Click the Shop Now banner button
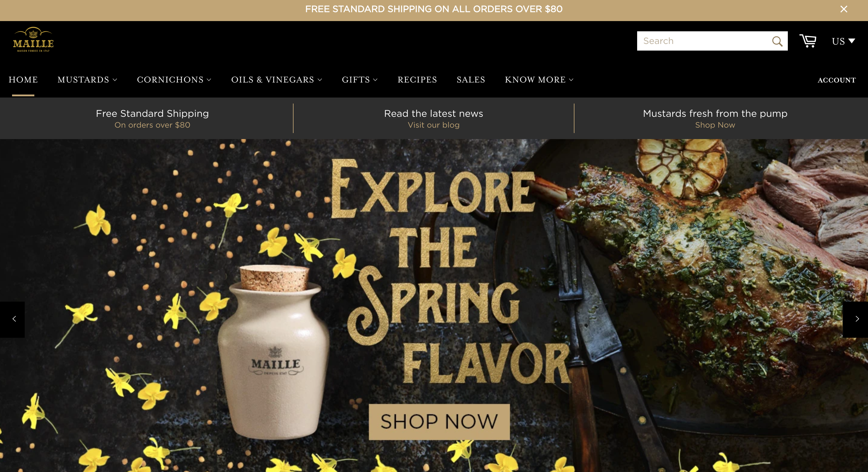Image resolution: width=868 pixels, height=472 pixels. [x=439, y=422]
